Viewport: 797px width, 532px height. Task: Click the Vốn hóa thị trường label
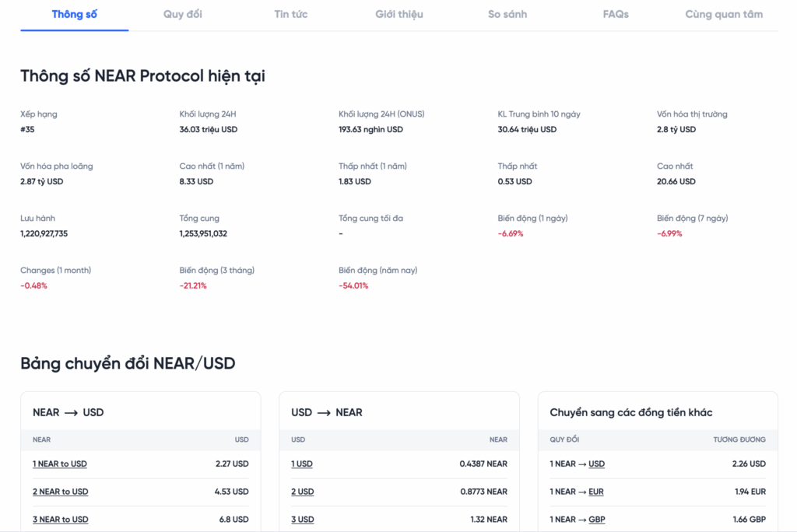pyautogui.click(x=692, y=114)
